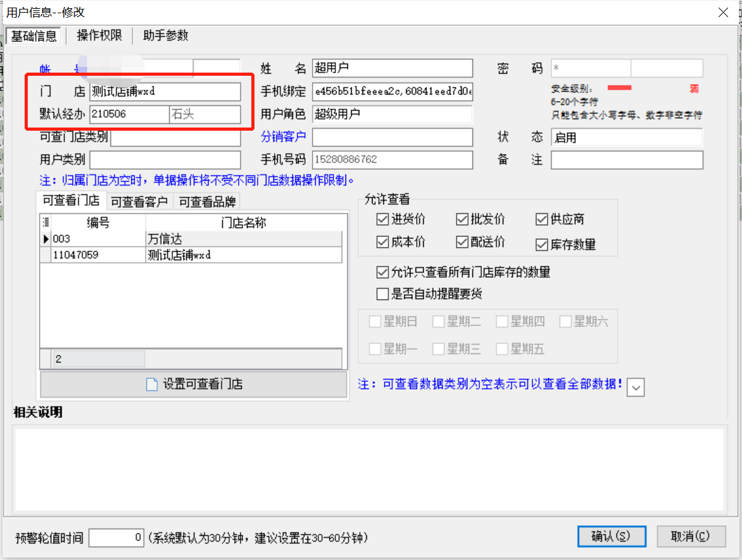This screenshot has width=742, height=560.
Task: Switch to the 助手参数 tab
Action: pos(165,35)
